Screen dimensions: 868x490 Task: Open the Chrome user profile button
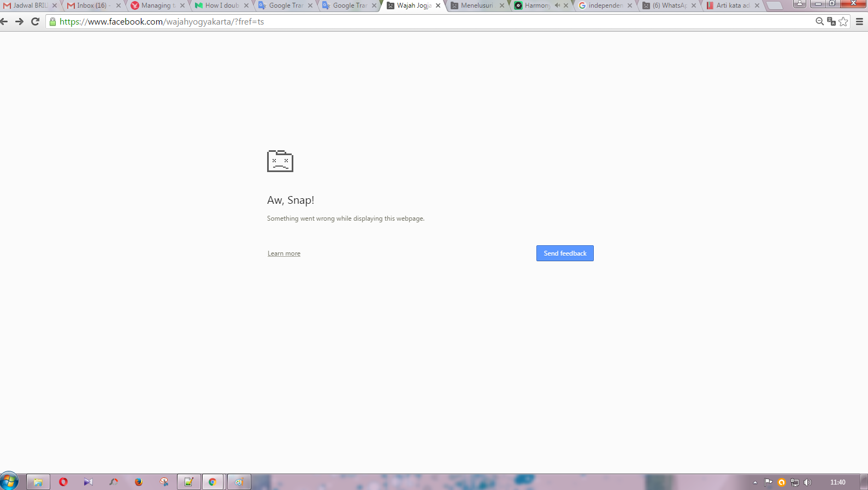pyautogui.click(x=800, y=4)
